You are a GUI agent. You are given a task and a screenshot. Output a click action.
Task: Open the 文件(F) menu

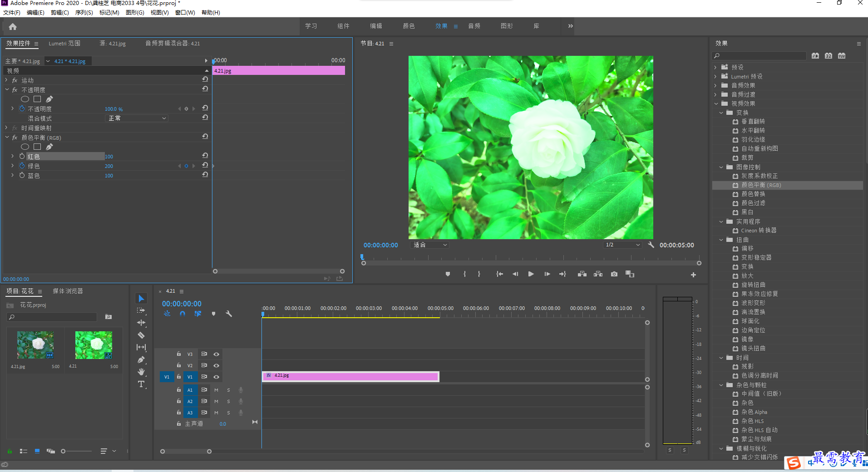click(12, 13)
